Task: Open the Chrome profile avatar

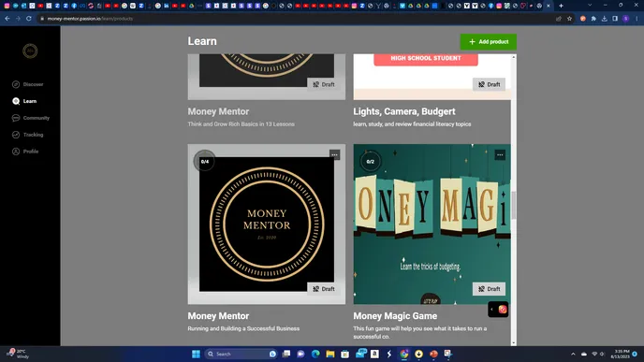Action: (625, 19)
